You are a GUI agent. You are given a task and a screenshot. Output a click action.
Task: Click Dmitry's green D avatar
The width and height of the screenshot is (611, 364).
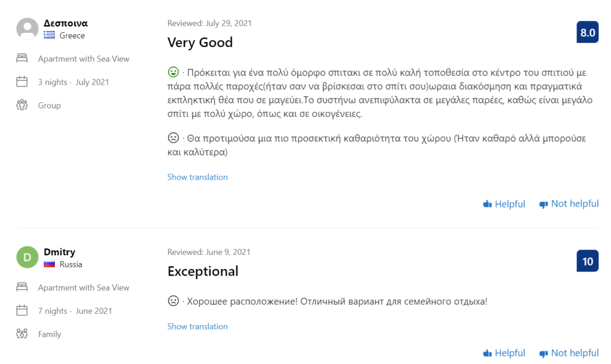point(27,257)
